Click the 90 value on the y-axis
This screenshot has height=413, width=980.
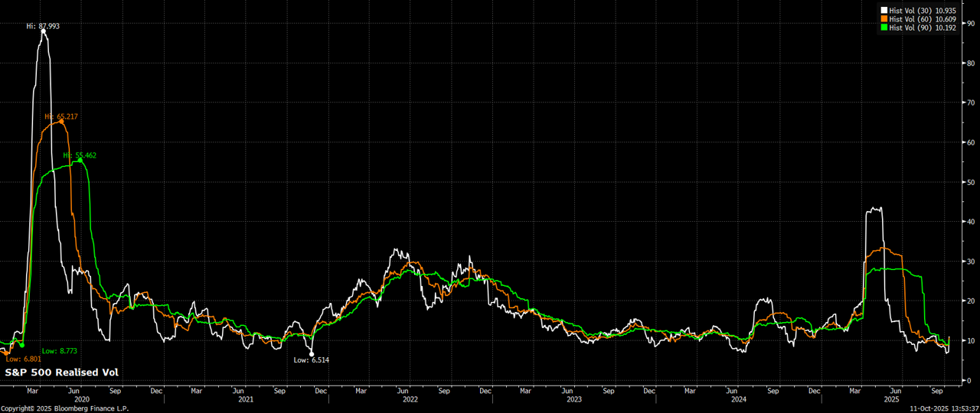(970, 23)
